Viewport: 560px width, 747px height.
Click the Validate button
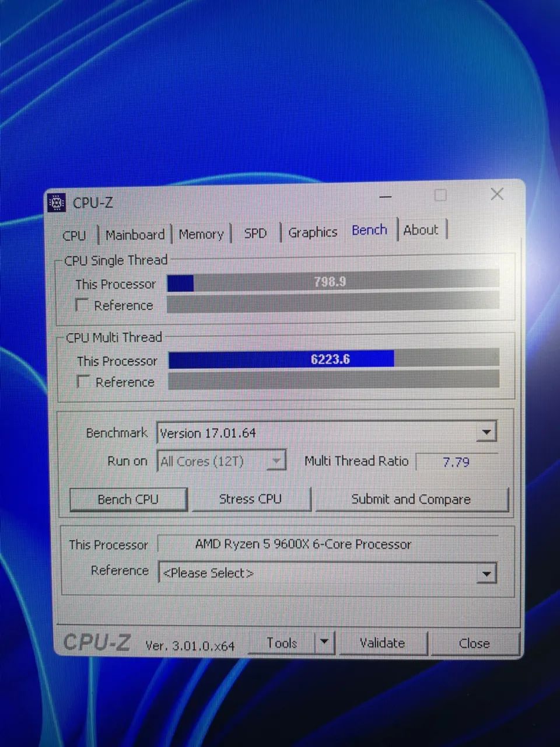383,643
